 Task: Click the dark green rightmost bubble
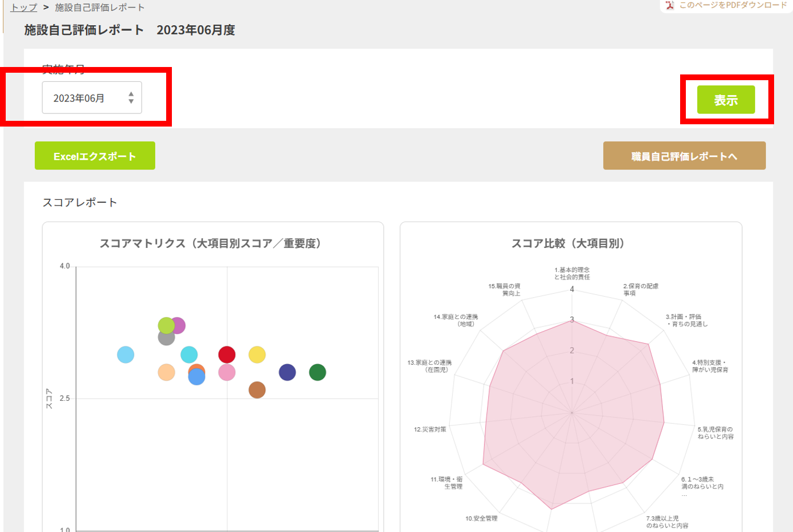[319, 372]
